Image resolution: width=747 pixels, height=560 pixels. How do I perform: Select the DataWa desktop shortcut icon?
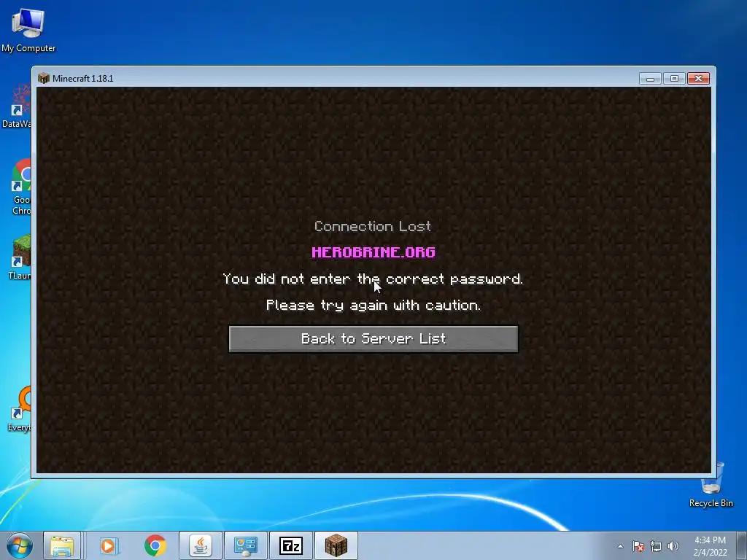18,106
